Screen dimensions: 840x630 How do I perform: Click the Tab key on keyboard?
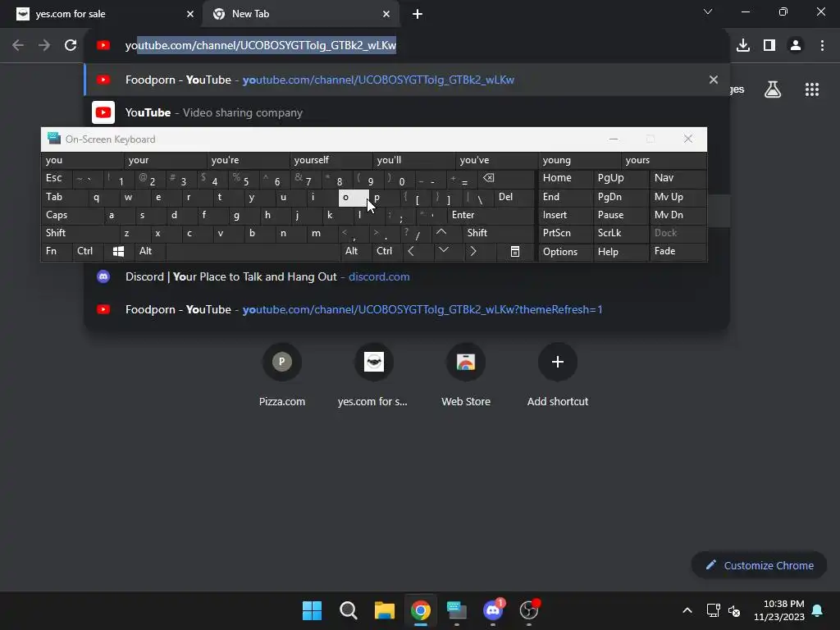64,197
